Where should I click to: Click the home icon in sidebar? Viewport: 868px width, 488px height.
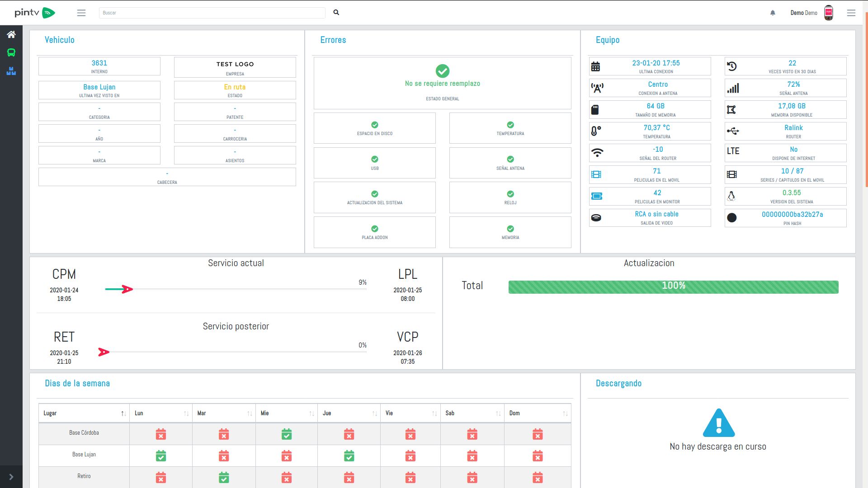tap(11, 34)
